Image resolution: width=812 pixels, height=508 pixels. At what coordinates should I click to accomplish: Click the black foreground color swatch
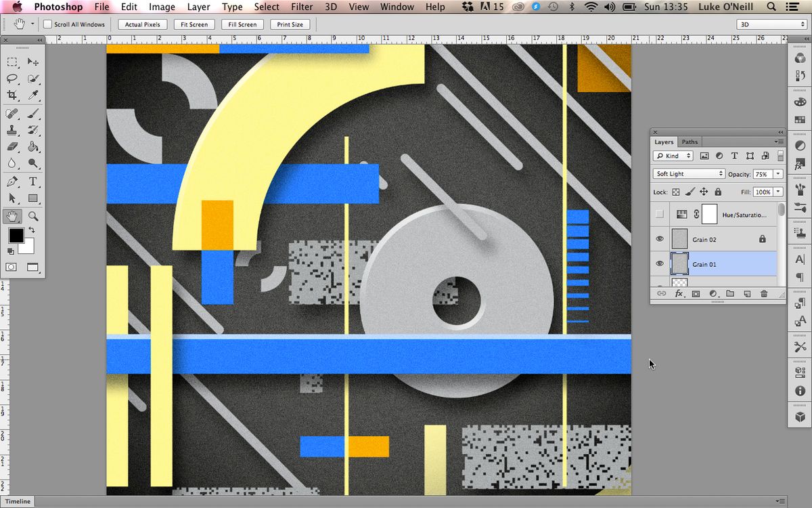pyautogui.click(x=16, y=236)
